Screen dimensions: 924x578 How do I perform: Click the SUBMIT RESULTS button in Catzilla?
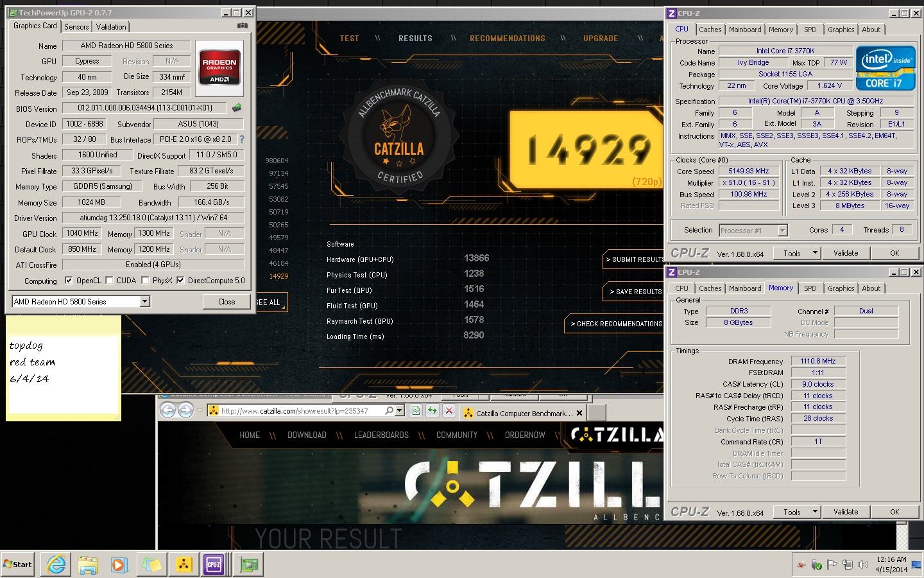point(634,259)
